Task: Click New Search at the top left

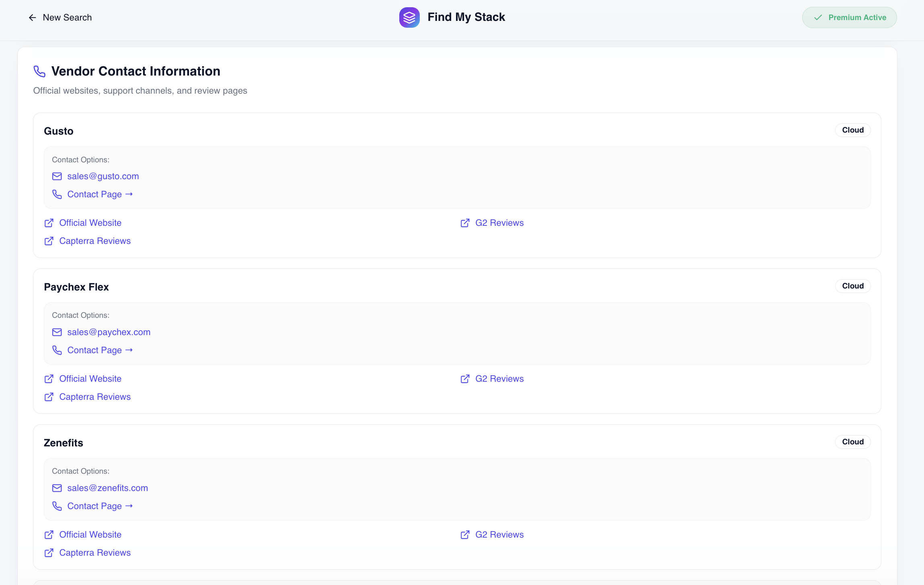Action: (x=67, y=17)
